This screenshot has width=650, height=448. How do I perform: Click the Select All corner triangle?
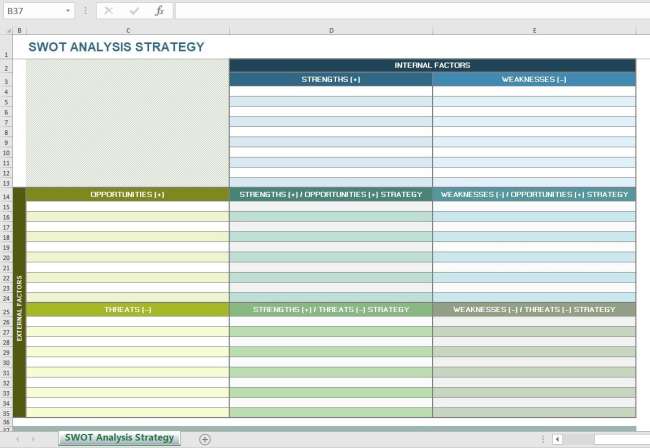click(x=8, y=31)
